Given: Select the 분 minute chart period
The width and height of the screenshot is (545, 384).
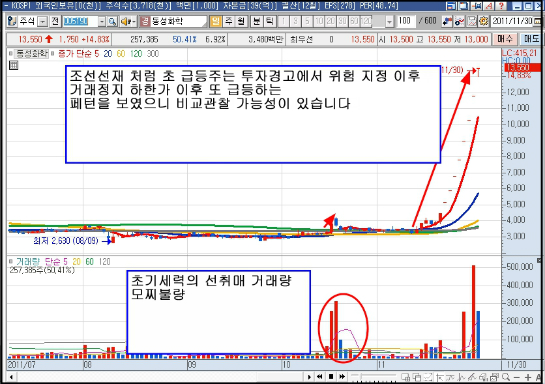Looking at the screenshot, I should tap(257, 22).
